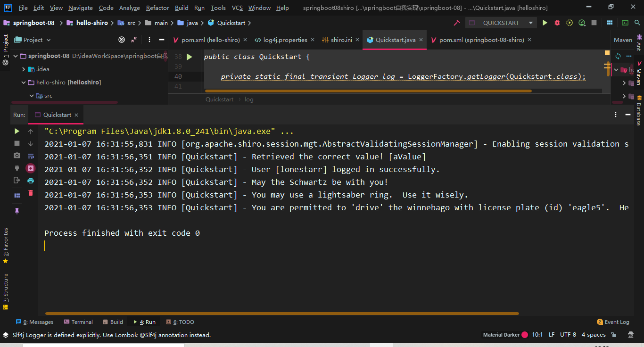This screenshot has height=347, width=644.
Task: Click the Stop icon in the top toolbar
Action: tap(594, 23)
